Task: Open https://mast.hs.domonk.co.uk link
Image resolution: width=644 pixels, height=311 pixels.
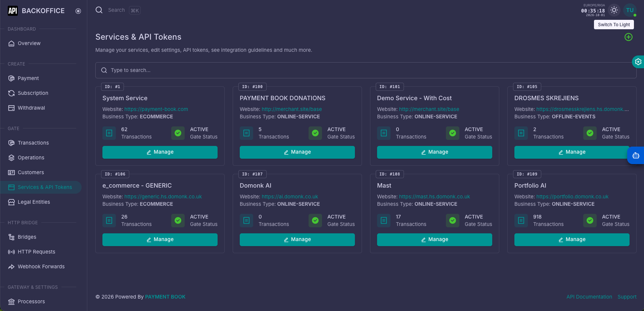Action: point(434,197)
